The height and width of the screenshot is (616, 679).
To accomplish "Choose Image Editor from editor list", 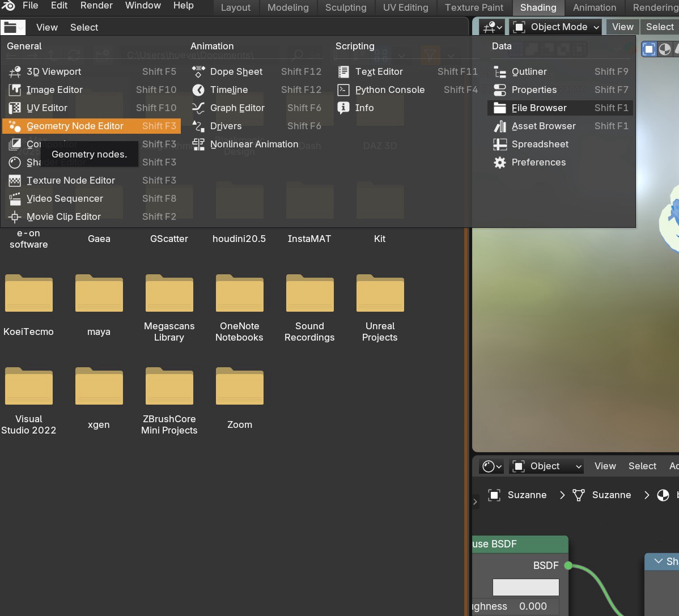I will point(92,90).
